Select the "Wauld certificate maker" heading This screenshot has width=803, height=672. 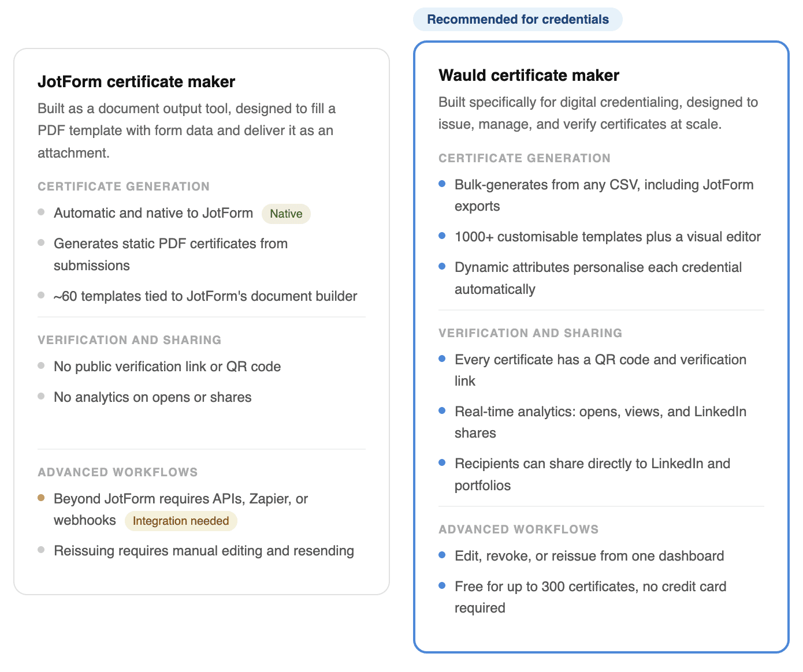coord(529,75)
